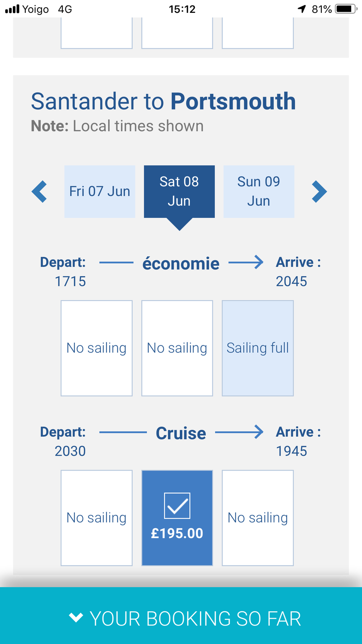Tap the first économie No sailing box
The height and width of the screenshot is (644, 362).
[97, 348]
